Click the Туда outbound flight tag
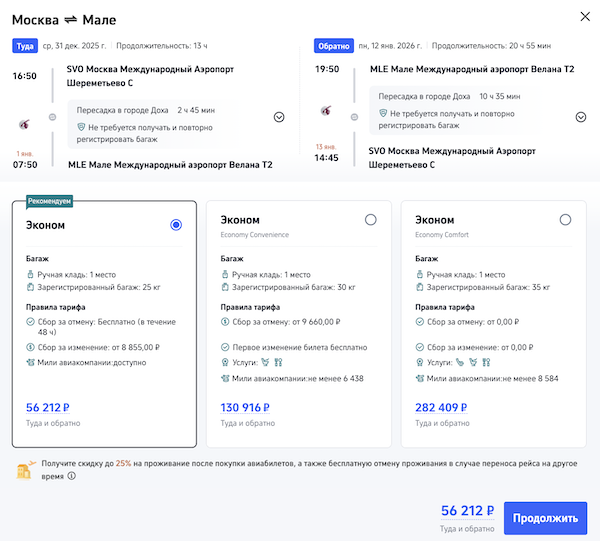Screen dimensions: 600x541 [24, 45]
